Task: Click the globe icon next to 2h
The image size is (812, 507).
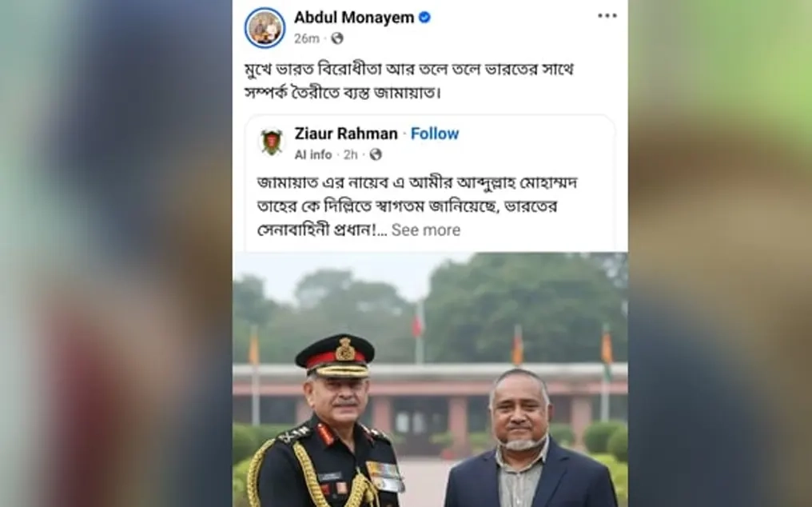Action: coord(376,154)
